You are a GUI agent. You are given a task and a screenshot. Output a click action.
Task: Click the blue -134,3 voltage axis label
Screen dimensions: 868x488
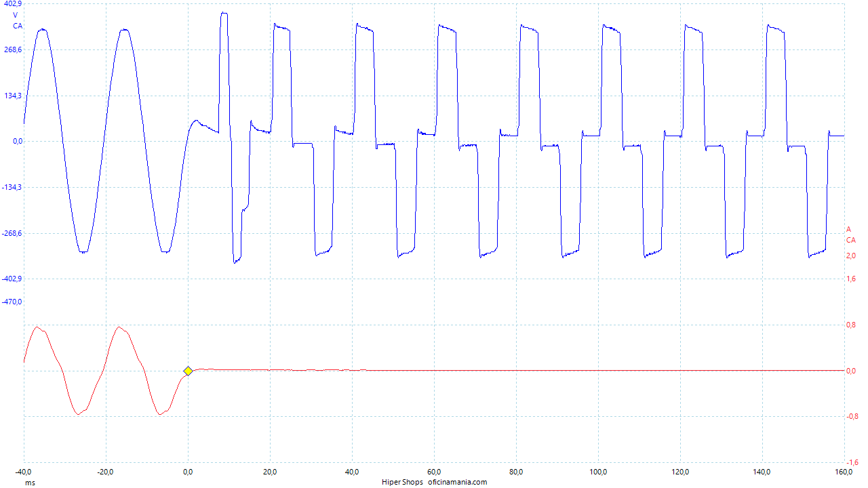pos(12,188)
